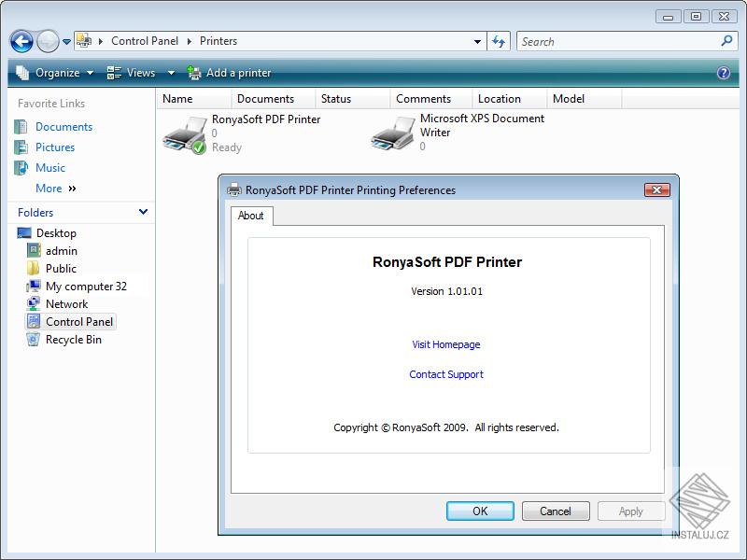The height and width of the screenshot is (560, 747).
Task: Open the Contact Support link
Action: (446, 374)
